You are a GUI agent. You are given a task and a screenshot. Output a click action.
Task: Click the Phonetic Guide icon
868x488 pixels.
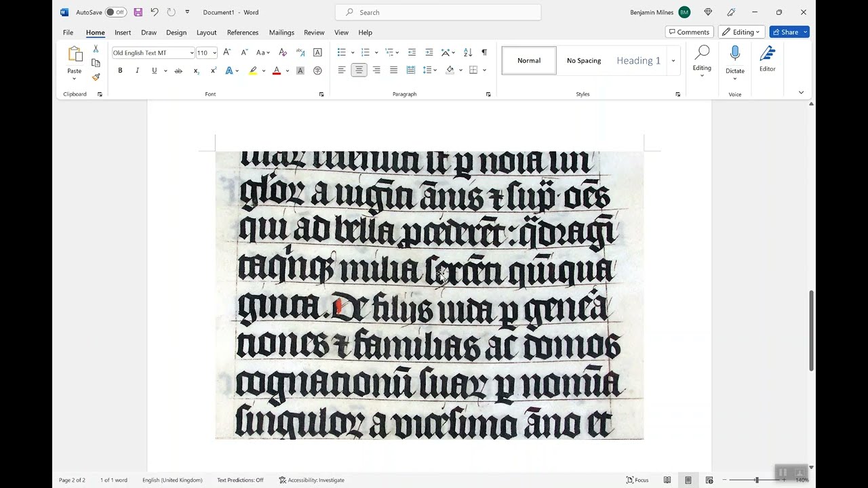[300, 52]
